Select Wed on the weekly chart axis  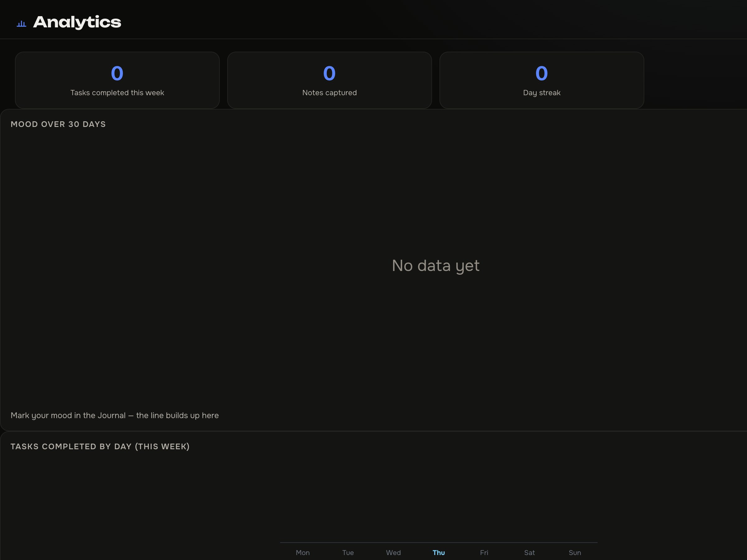point(393,553)
